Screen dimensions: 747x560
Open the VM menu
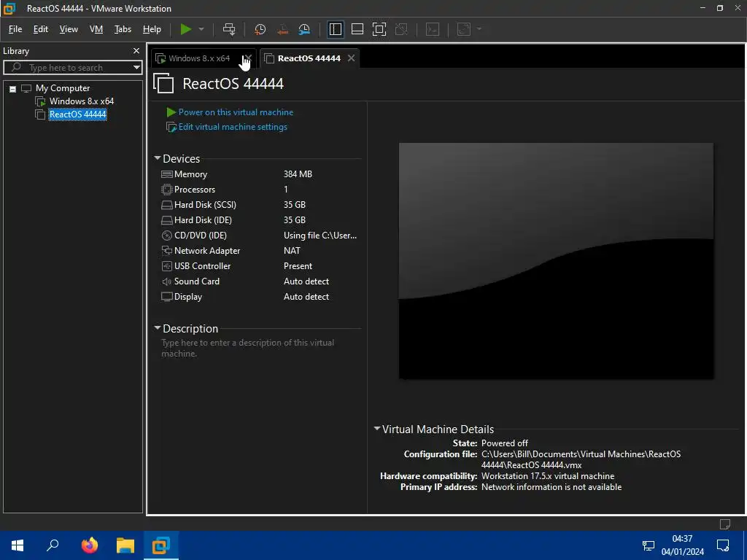96,29
